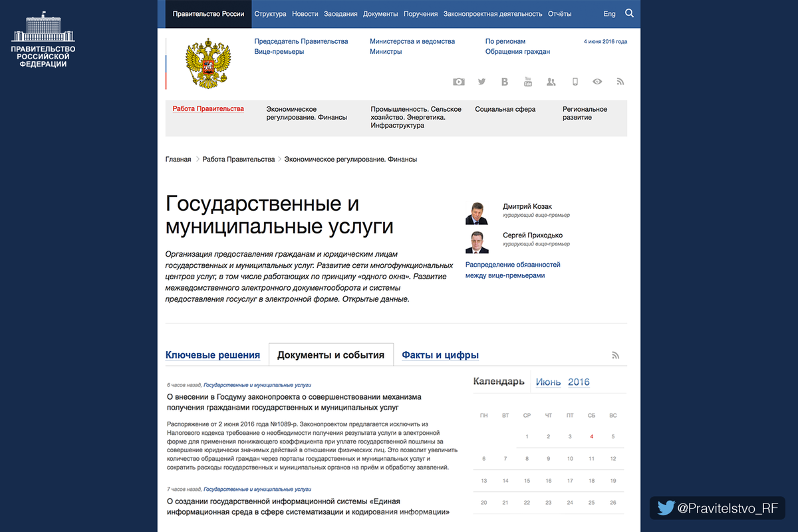Open category tag under '6 часов назад'
Image resolution: width=798 pixels, height=532 pixels.
coord(257,385)
